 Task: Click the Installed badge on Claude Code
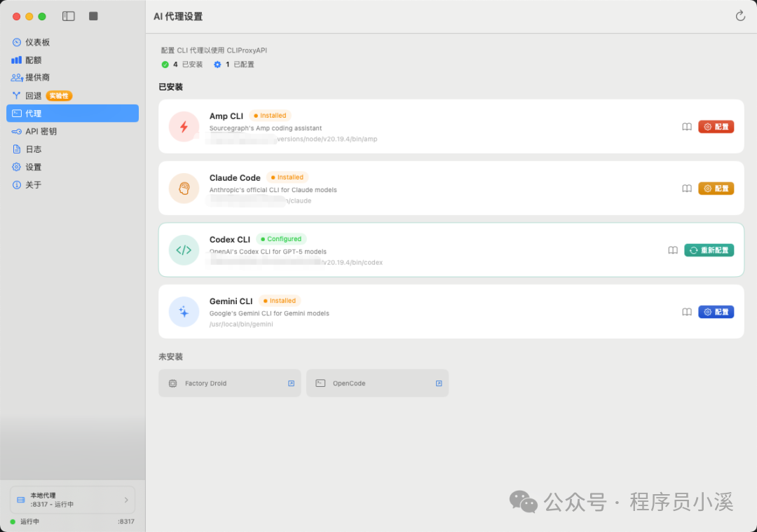(x=287, y=177)
